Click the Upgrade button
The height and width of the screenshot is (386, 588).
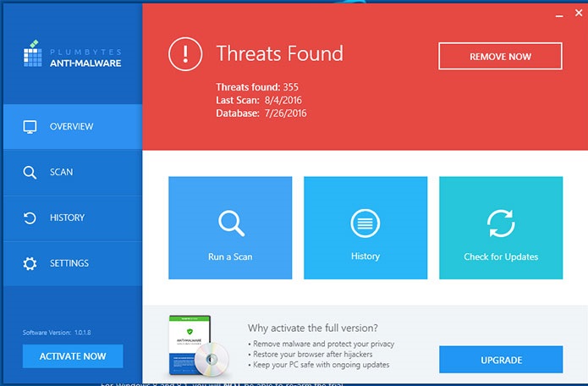tap(501, 360)
